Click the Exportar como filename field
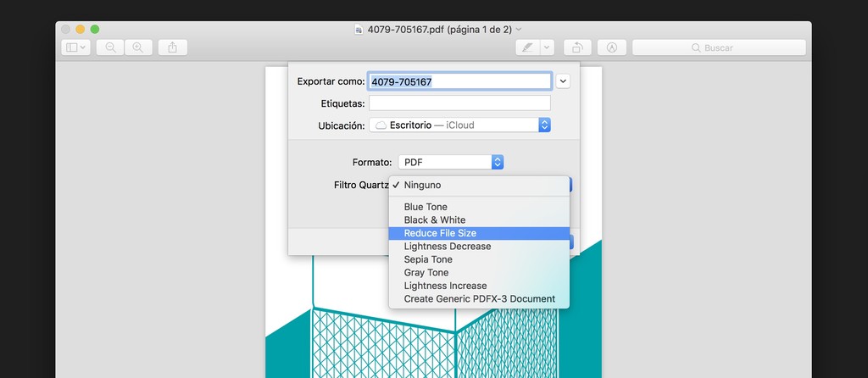Viewport: 868px width, 378px height. click(460, 81)
